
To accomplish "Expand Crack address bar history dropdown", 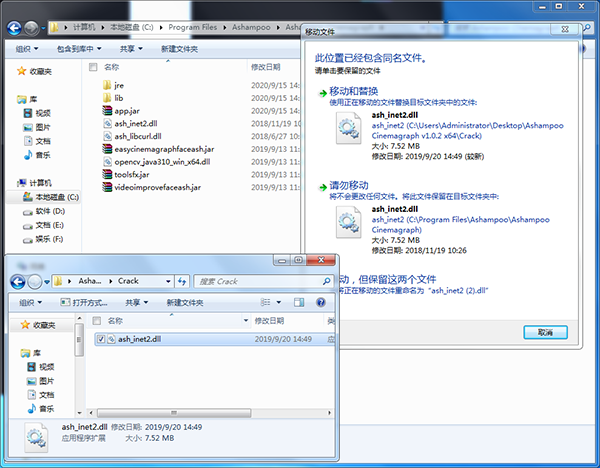I will (168, 282).
